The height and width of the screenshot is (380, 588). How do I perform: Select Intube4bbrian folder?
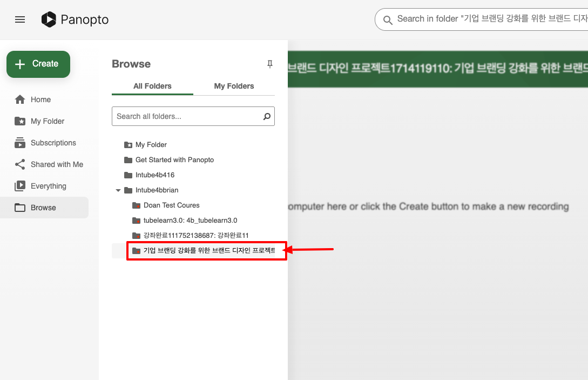click(x=157, y=190)
